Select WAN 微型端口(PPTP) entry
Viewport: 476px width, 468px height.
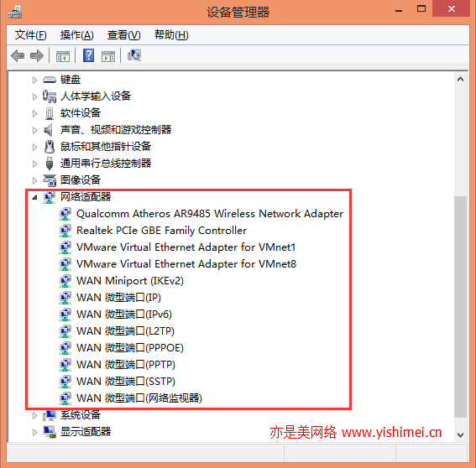[126, 365]
